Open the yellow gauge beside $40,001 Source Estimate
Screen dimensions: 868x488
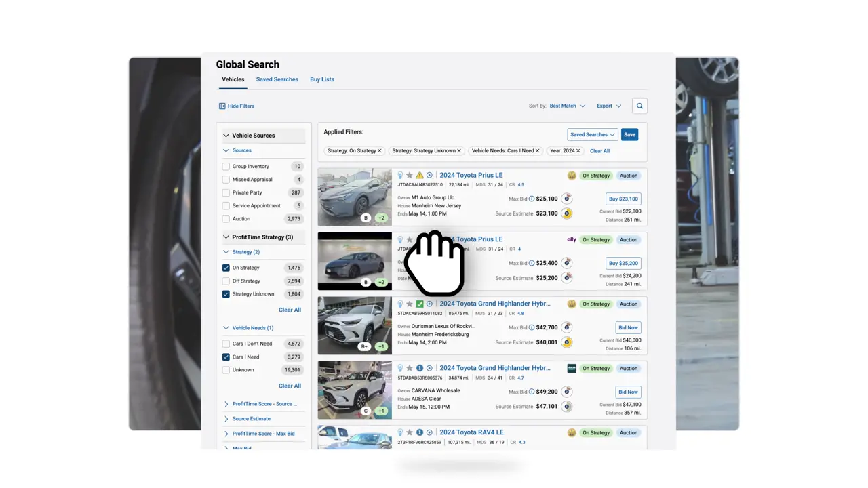pyautogui.click(x=567, y=342)
